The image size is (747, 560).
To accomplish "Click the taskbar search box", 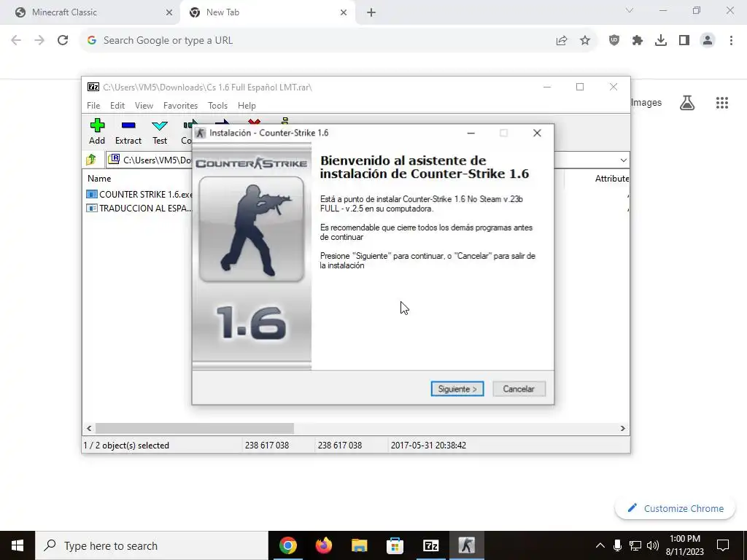I will (x=152, y=545).
